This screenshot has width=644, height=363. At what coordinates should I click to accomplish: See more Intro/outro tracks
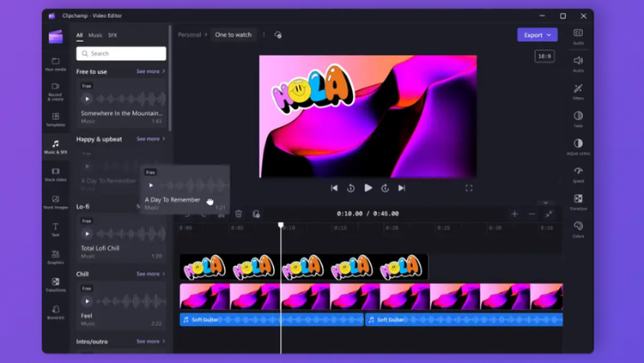pos(151,342)
